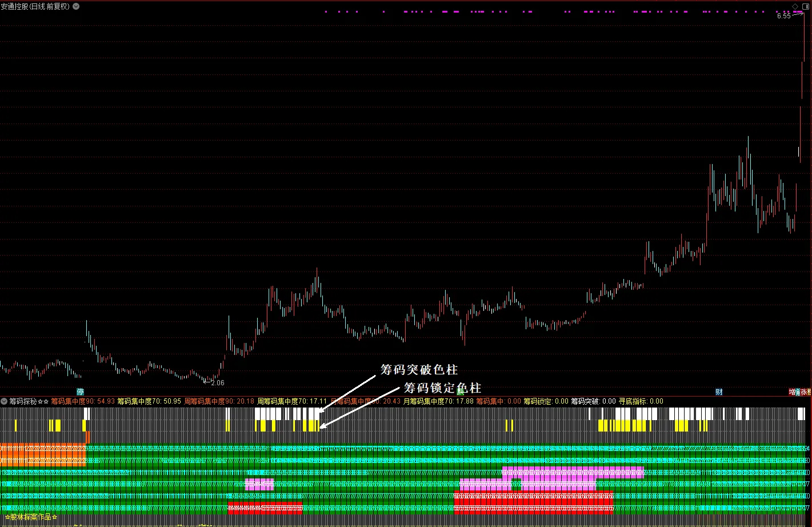Select the 安通控股(日线 前复权) chart title
812x527 pixels.
[x=35, y=6]
